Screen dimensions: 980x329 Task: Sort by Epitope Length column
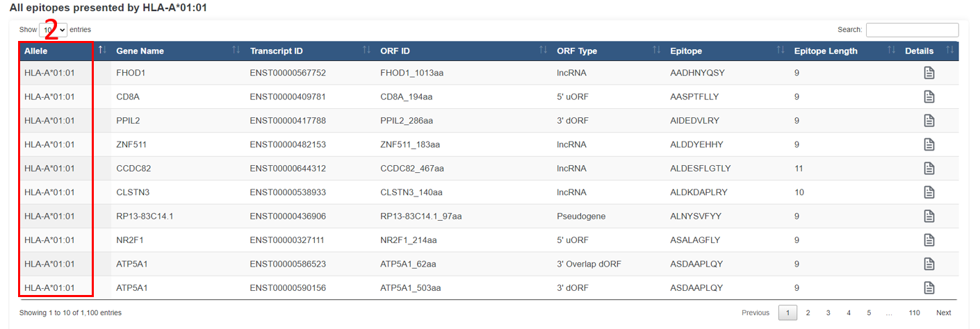coord(826,51)
